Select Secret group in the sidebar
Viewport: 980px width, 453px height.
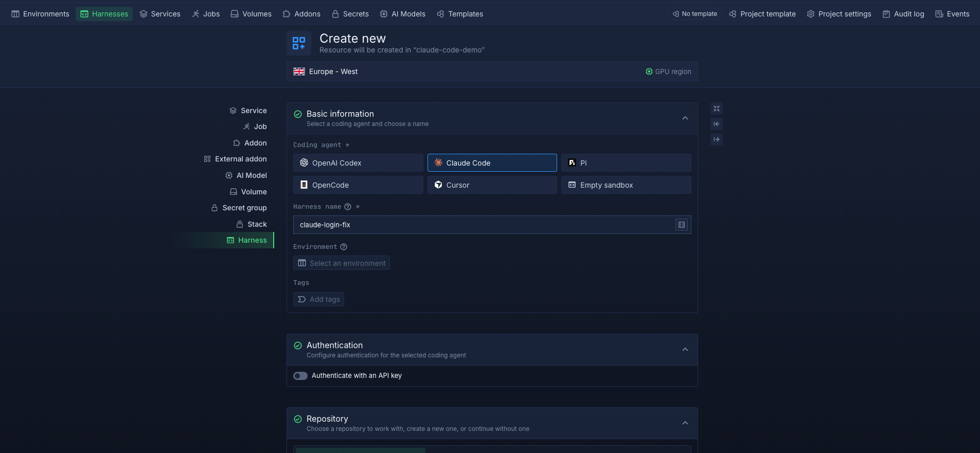239,208
